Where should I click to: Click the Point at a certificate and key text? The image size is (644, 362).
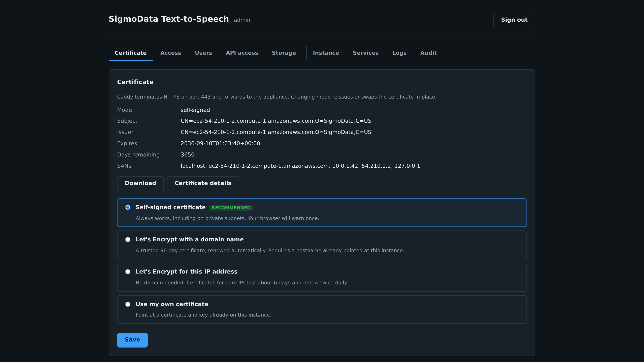click(x=203, y=315)
